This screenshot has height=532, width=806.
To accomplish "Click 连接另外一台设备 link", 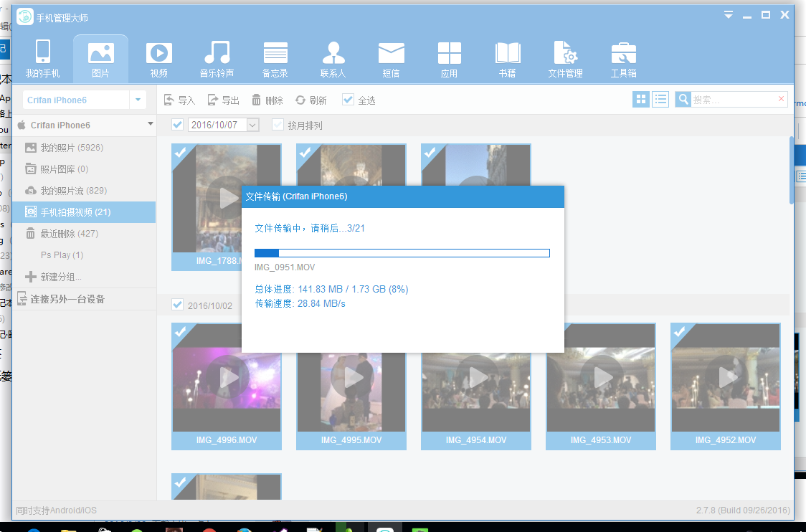I will coord(67,299).
